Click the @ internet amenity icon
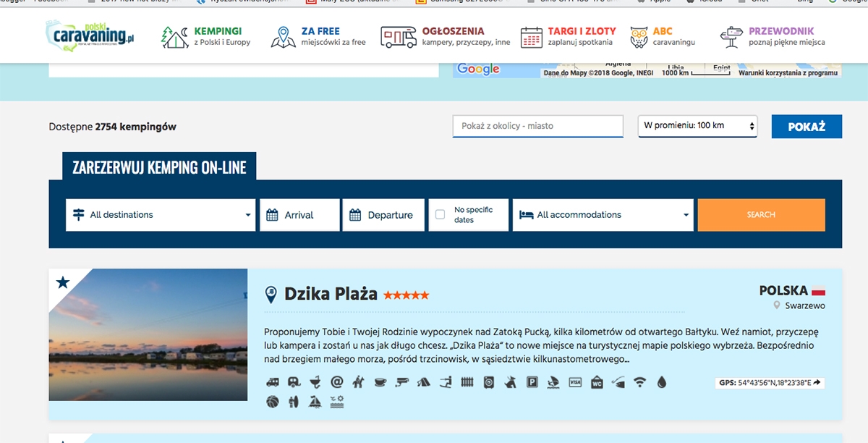Image resolution: width=868 pixels, height=443 pixels. (336, 382)
